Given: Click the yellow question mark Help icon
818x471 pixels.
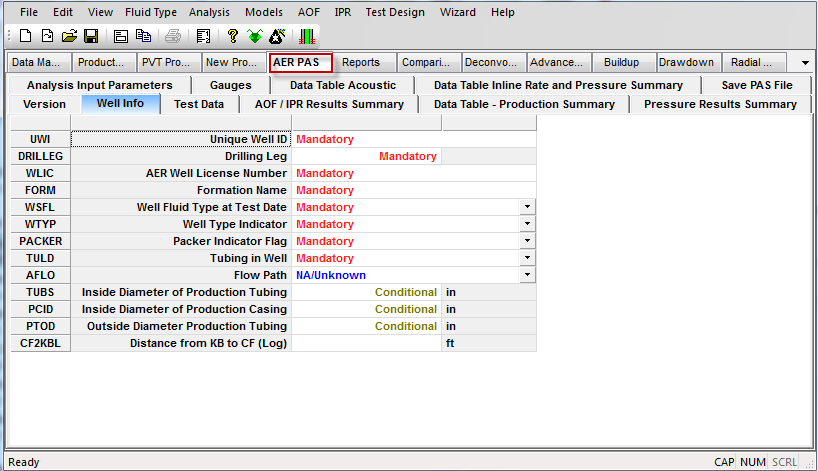Looking at the screenshot, I should pyautogui.click(x=232, y=36).
